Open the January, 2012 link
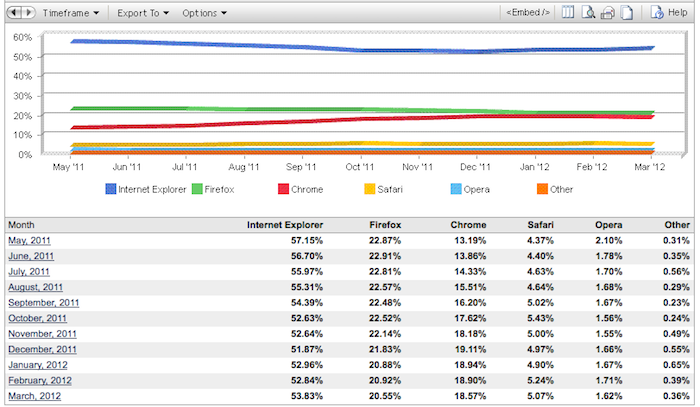Image resolution: width=700 pixels, height=407 pixels. [x=38, y=365]
